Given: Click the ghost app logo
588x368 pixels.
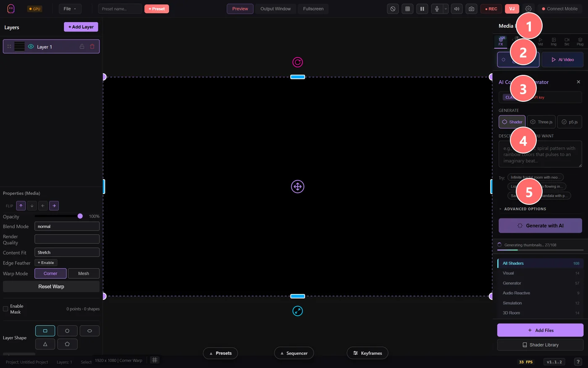Looking at the screenshot, I should [11, 9].
